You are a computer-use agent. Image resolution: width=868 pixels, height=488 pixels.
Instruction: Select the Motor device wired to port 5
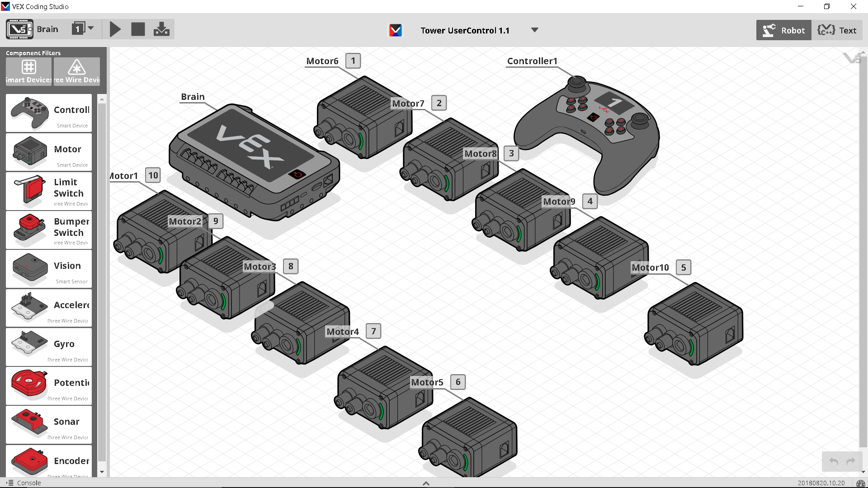(693, 324)
